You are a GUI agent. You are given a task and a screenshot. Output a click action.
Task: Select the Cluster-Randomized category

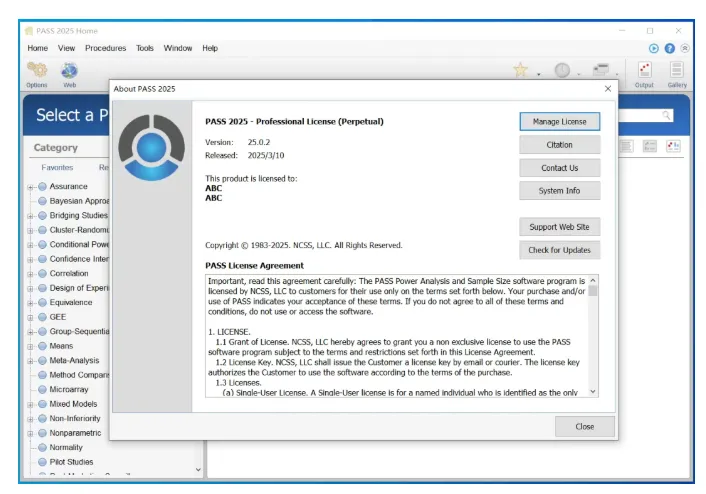(x=79, y=230)
